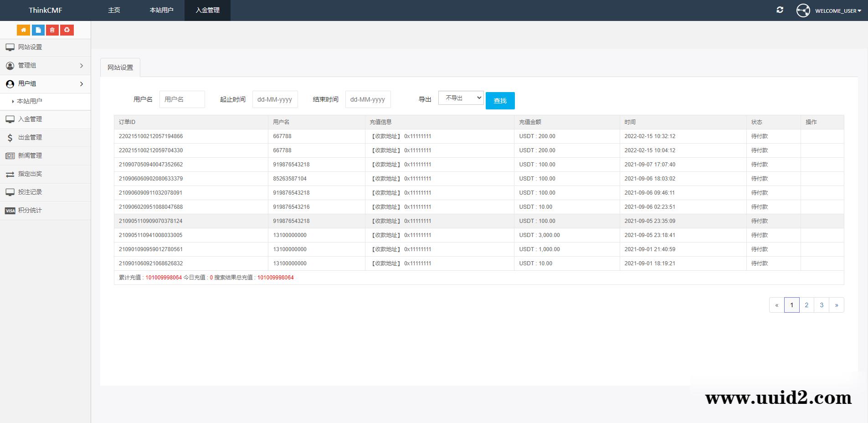Open the 导出 export dropdown
This screenshot has height=423, width=868.
pos(461,98)
